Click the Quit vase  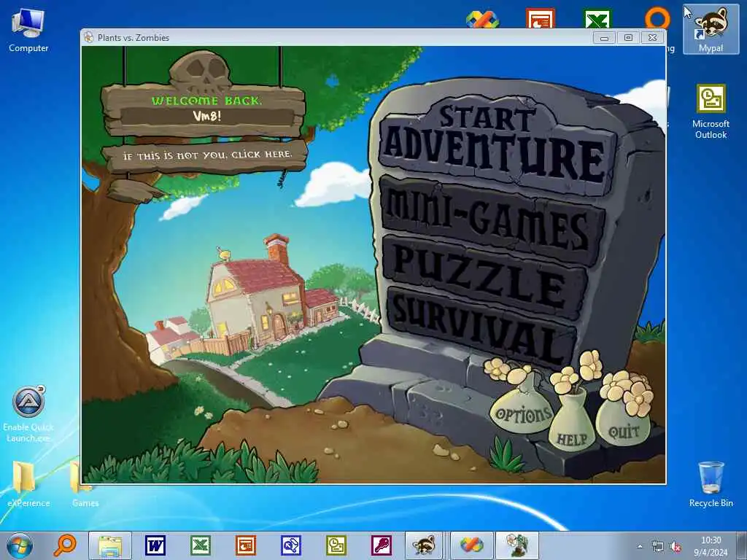coord(623,430)
